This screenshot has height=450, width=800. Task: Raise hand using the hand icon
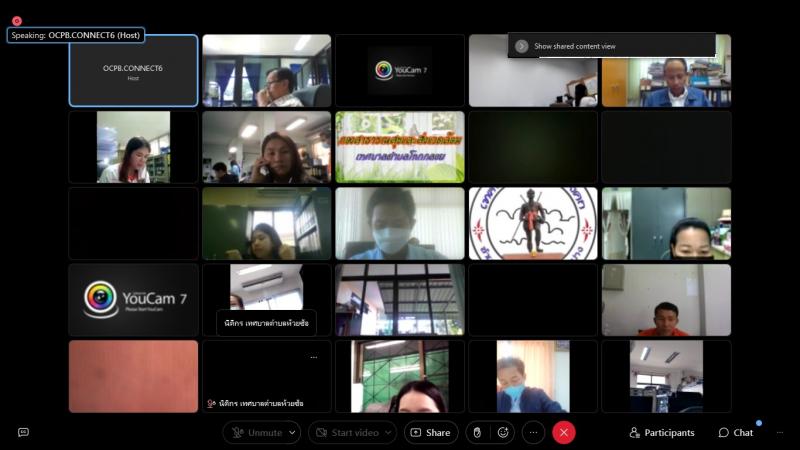[x=477, y=432]
